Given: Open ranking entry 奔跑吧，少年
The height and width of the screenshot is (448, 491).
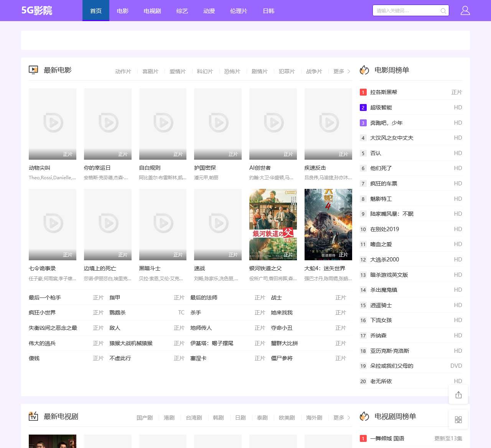Looking at the screenshot, I should tap(386, 123).
